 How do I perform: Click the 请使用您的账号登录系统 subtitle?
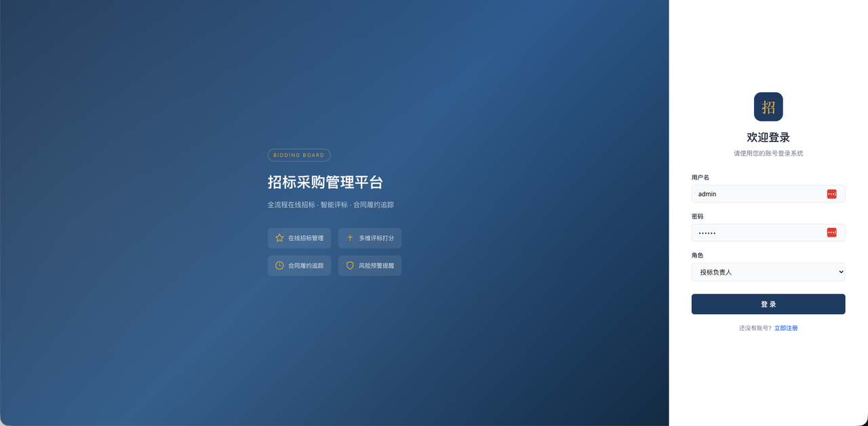(x=768, y=154)
